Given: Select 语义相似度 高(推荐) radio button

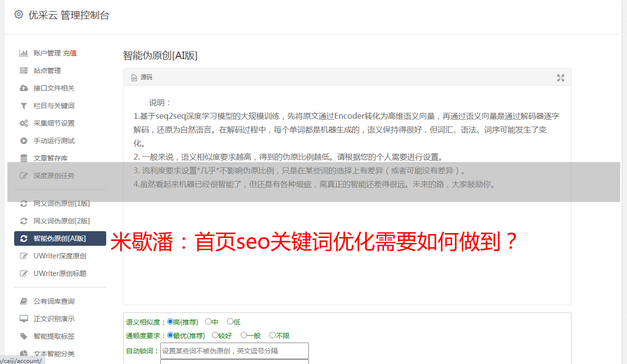Looking at the screenshot, I should (170, 321).
